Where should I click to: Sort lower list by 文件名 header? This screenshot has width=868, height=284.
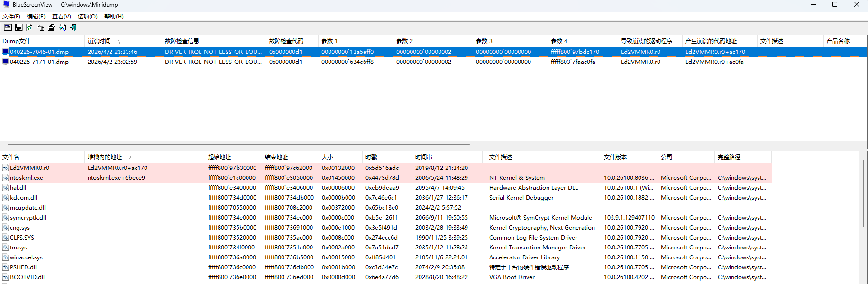coord(43,157)
